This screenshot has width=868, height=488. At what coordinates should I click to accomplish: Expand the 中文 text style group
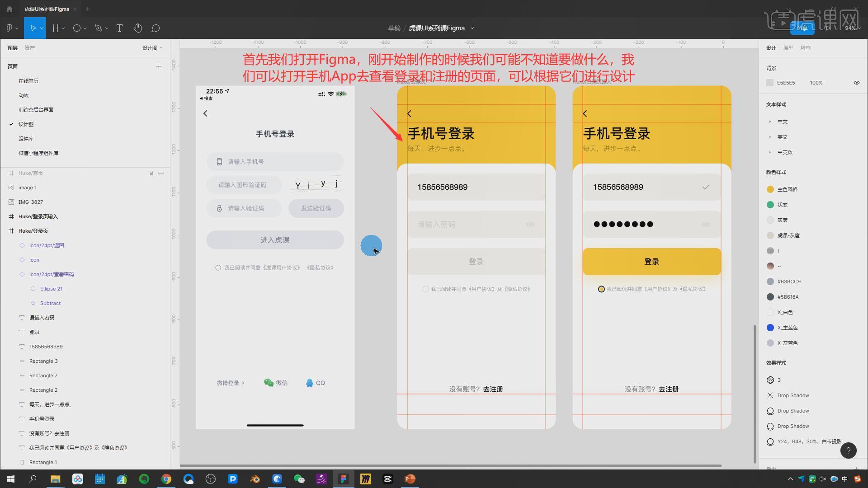pyautogui.click(x=770, y=122)
